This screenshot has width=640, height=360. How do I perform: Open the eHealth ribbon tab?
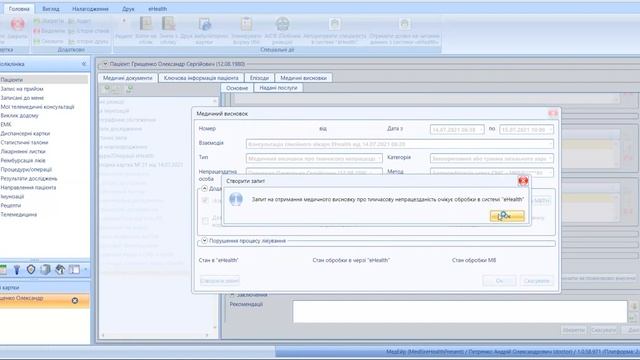click(x=158, y=9)
